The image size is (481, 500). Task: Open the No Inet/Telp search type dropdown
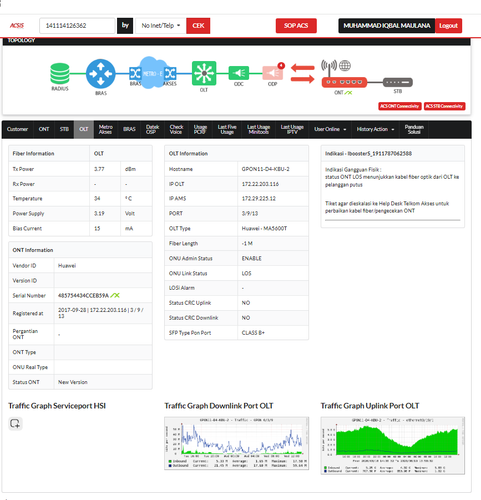coord(161,26)
